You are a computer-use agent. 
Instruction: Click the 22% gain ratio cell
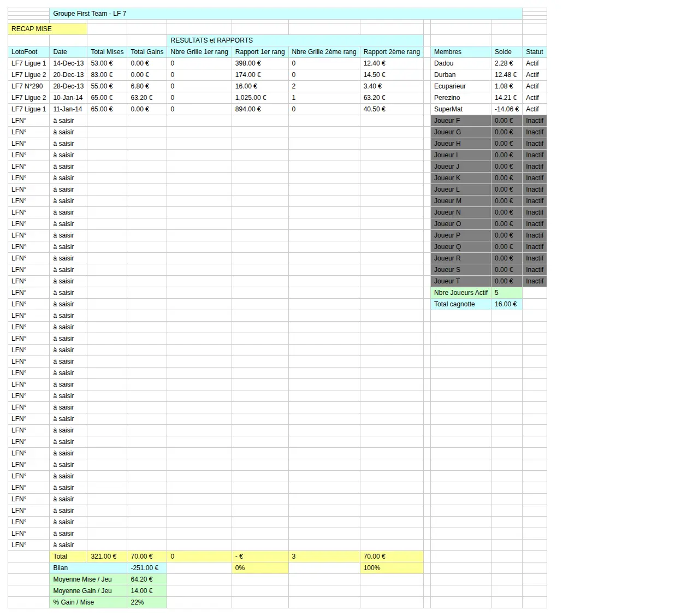[x=147, y=602]
